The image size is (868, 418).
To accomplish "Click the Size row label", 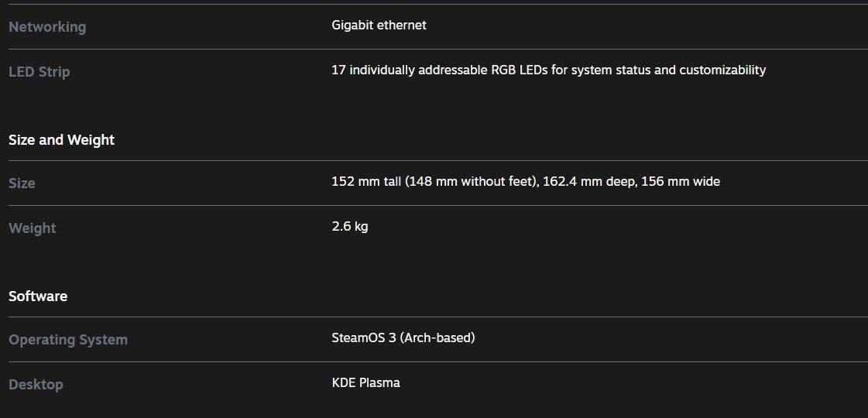I will (22, 183).
